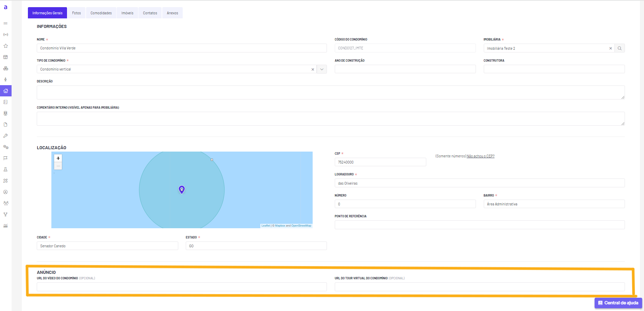Click the star favorites icon in sidebar
The width and height of the screenshot is (644, 311).
(5, 46)
